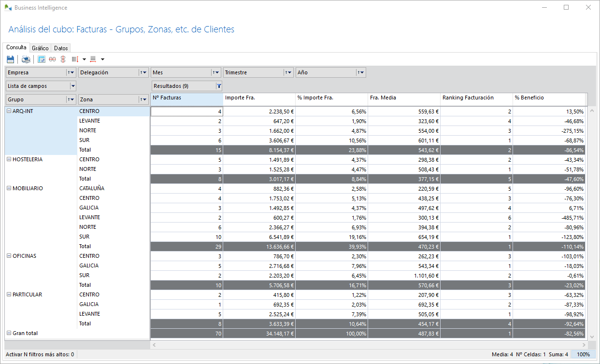
Task: Switch to the Gráfico tab
Action: (40, 48)
